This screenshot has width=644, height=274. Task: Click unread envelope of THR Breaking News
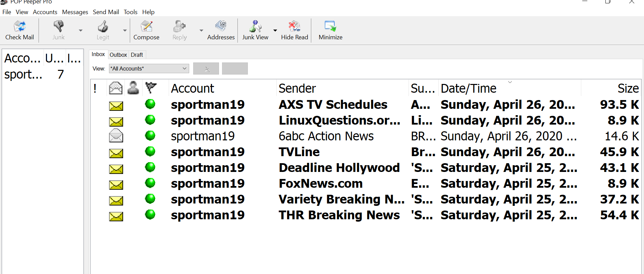click(116, 216)
